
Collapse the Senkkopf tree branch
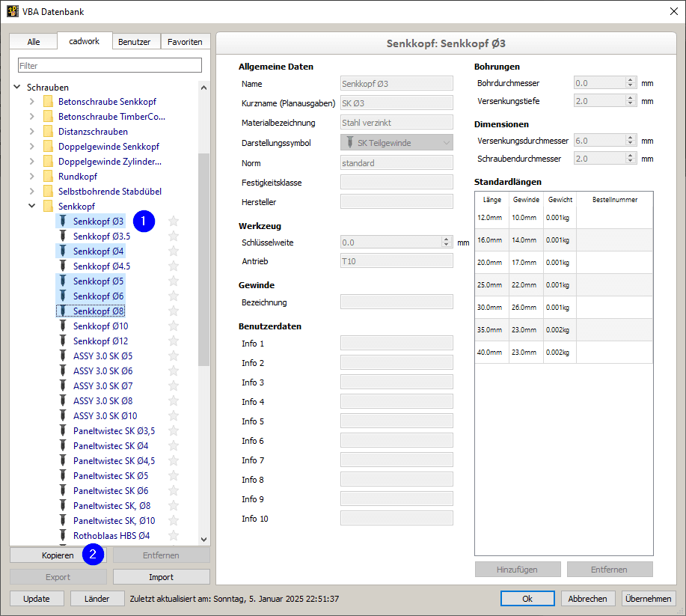[x=31, y=206]
